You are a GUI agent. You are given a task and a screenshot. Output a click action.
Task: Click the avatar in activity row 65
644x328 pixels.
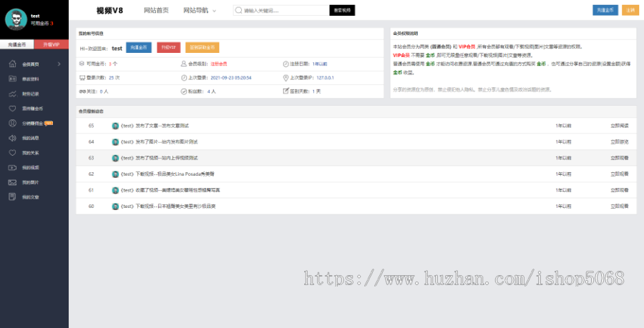click(x=115, y=126)
